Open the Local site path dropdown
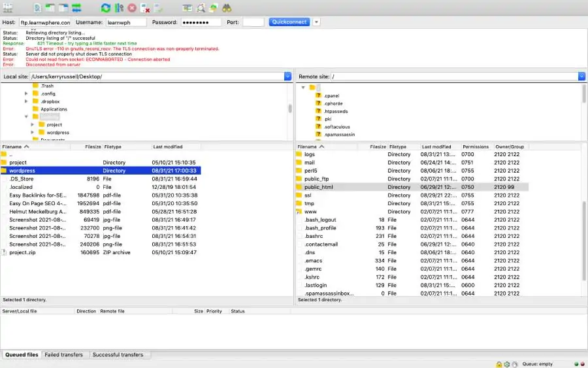The image size is (588, 368). tap(287, 76)
